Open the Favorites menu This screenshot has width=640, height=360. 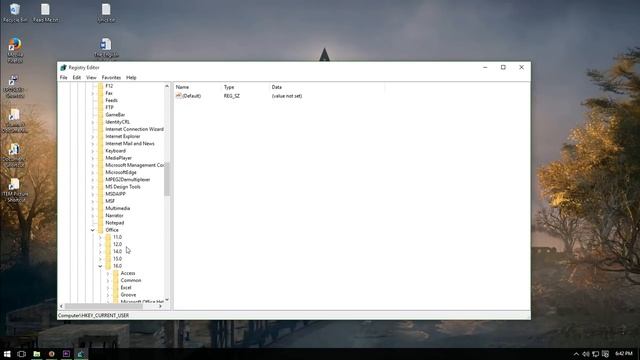pyautogui.click(x=111, y=78)
